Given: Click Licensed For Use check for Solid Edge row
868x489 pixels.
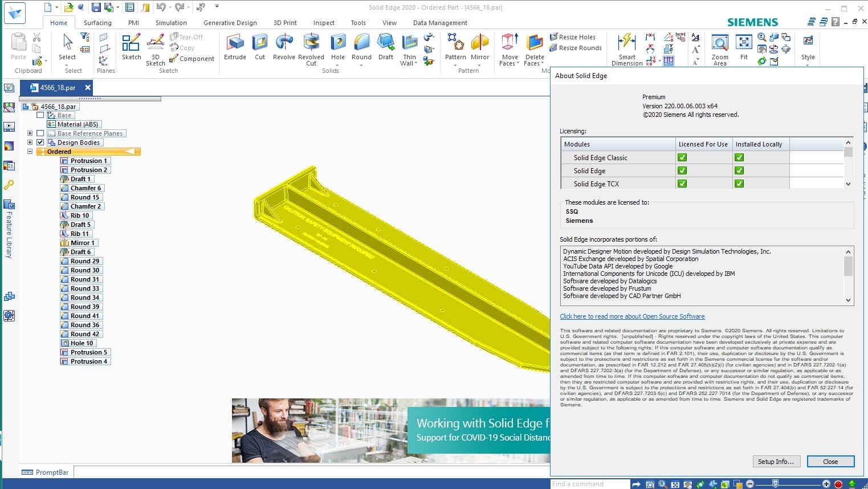Looking at the screenshot, I should (682, 171).
